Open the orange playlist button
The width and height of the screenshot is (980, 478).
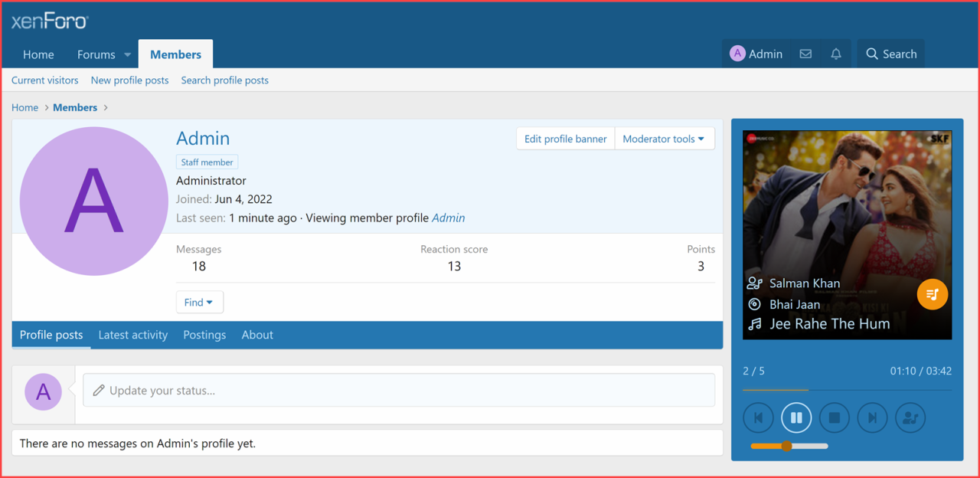(933, 295)
